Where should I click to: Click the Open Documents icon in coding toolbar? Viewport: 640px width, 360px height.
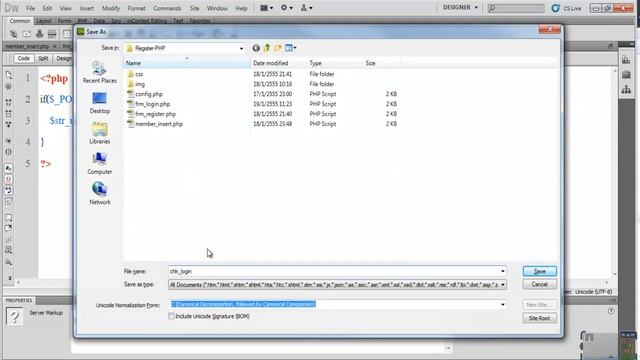point(9,75)
